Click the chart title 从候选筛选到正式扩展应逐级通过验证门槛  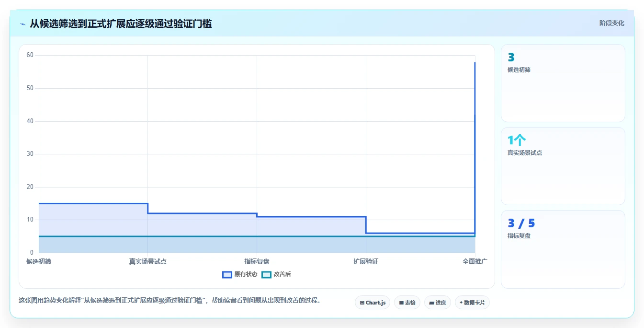click(121, 23)
